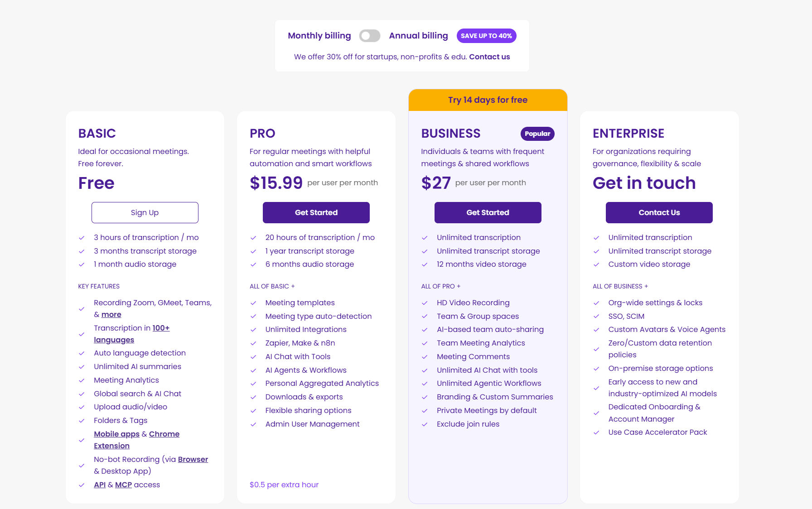Click Get Started under Business plan

pos(488,212)
